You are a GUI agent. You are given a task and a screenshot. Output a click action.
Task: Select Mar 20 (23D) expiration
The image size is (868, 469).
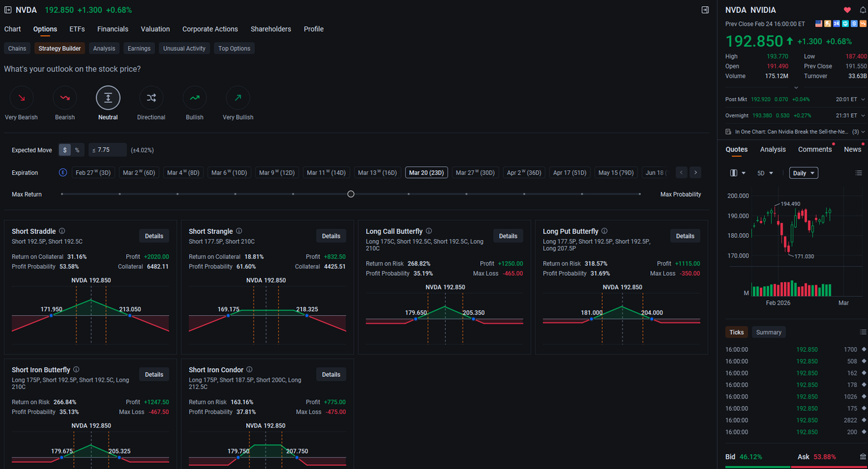[427, 173]
